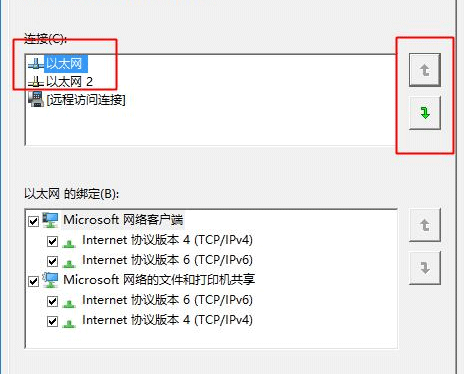This screenshot has height=374, width=465.
Task: Toggle IPv4 checkbox under 网络客户端
Action: 52,241
